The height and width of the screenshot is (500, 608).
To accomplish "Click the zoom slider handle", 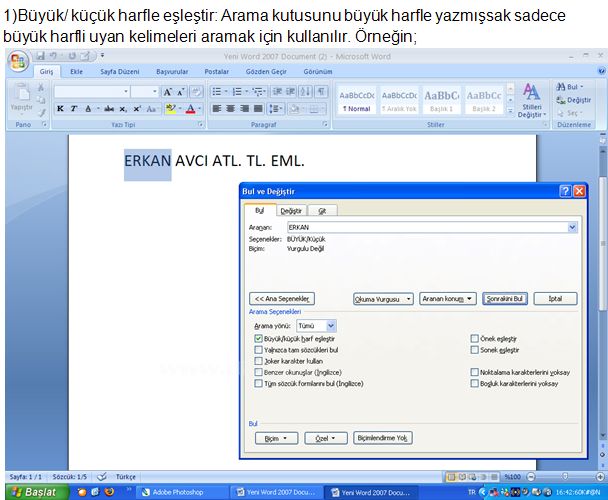I will click(x=565, y=476).
